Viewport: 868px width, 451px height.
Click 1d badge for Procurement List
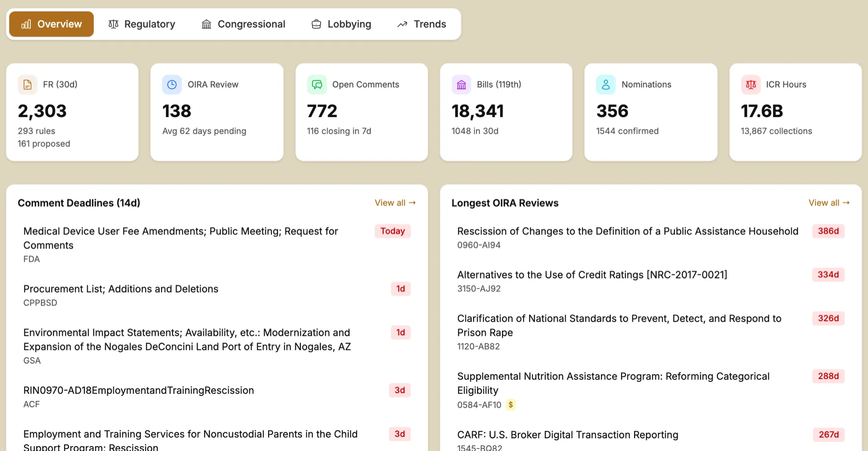[401, 289]
